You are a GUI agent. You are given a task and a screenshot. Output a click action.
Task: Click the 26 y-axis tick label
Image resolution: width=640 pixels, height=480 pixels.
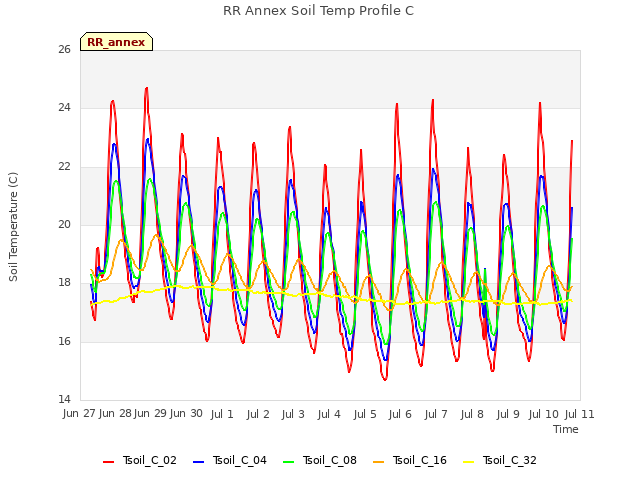point(64,49)
